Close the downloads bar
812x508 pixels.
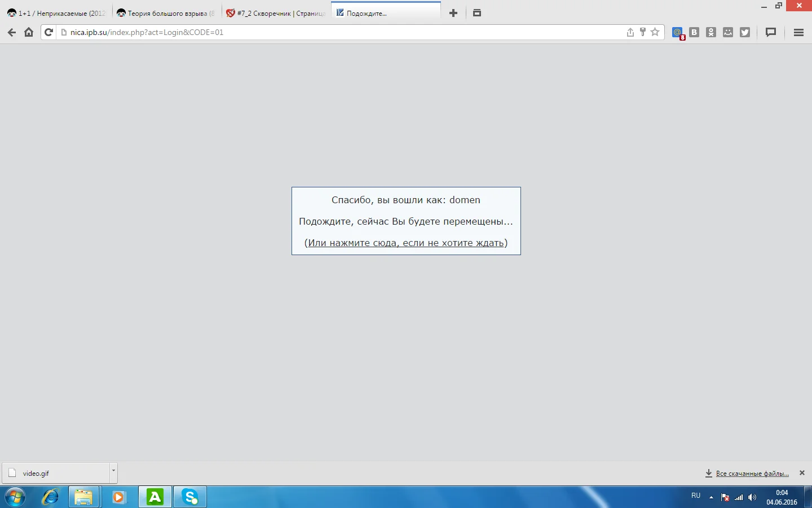click(x=802, y=473)
